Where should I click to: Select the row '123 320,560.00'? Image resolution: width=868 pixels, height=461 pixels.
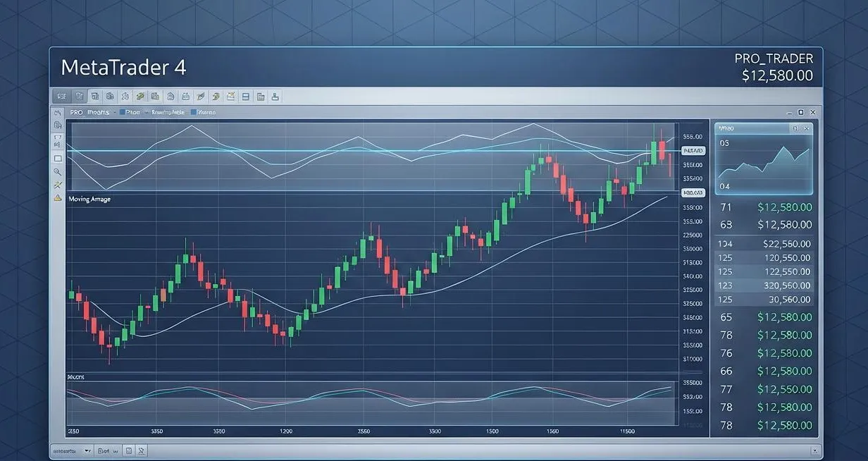[x=765, y=285]
